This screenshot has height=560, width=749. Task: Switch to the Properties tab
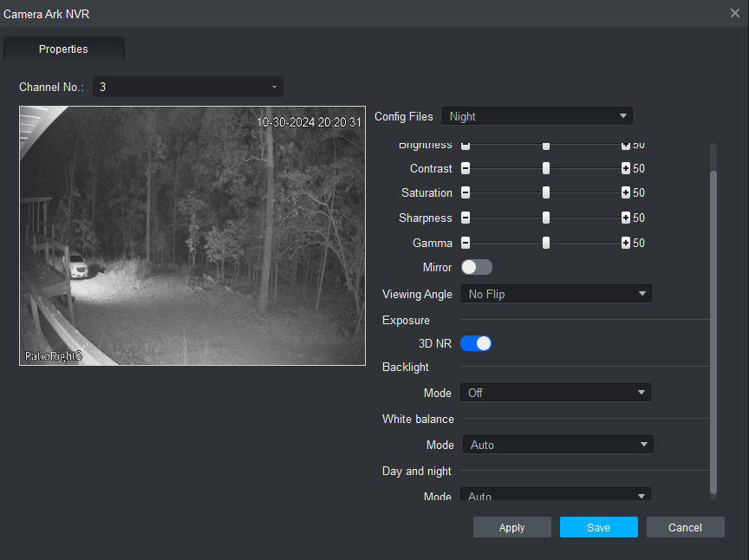(63, 49)
